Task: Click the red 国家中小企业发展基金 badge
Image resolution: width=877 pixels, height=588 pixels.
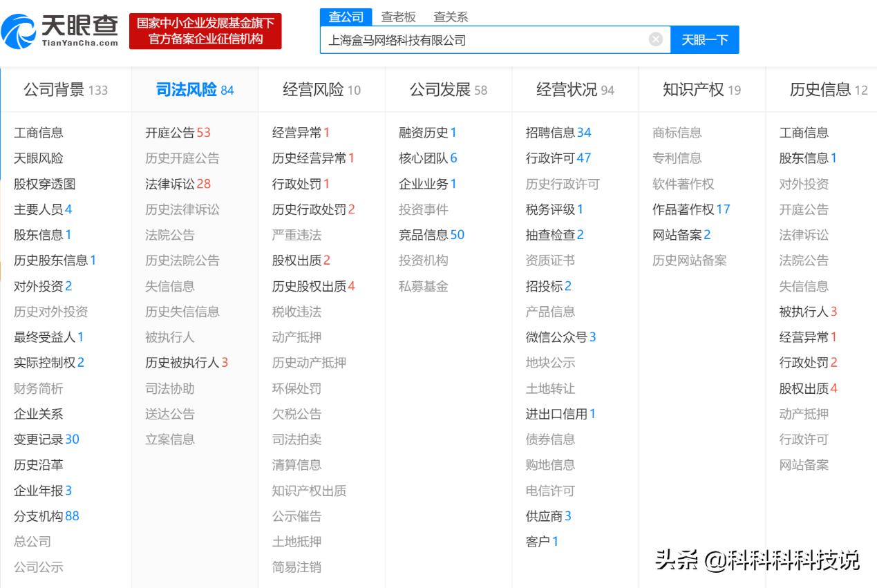Action: click(x=204, y=30)
